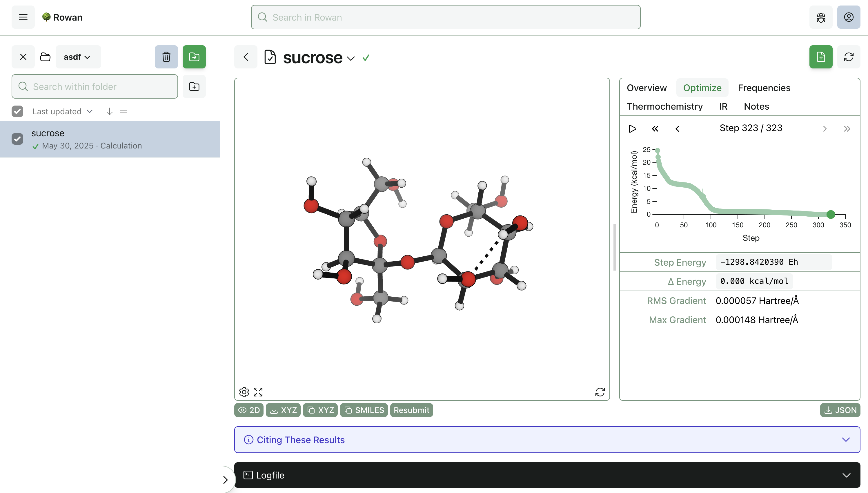
Task: Click the first point on energy curve
Action: (657, 151)
